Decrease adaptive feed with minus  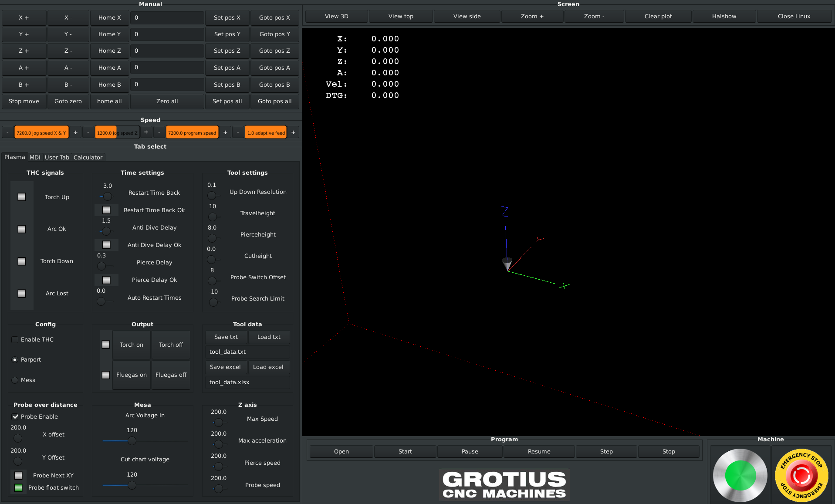(x=238, y=132)
